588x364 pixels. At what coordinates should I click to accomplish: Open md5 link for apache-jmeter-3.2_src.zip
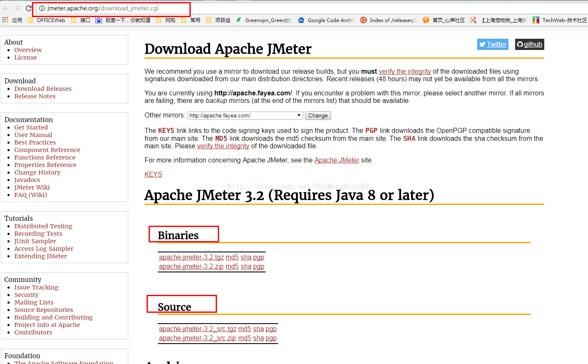[x=244, y=338]
